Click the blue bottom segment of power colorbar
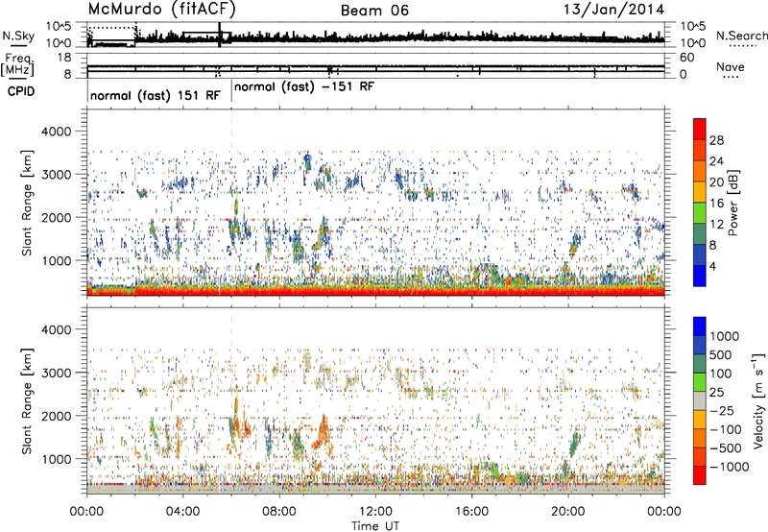Screen dimensions: 768x532 click(x=700, y=278)
